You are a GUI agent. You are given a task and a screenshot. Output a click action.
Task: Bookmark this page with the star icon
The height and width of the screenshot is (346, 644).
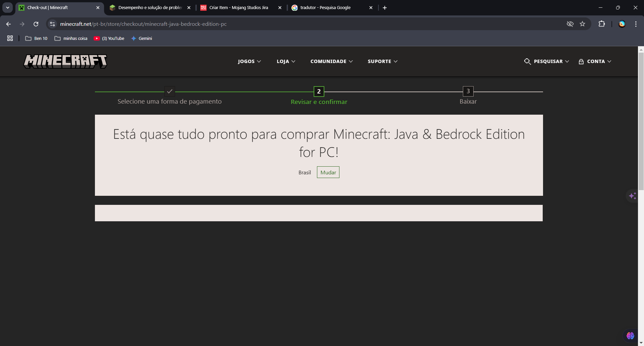point(583,24)
